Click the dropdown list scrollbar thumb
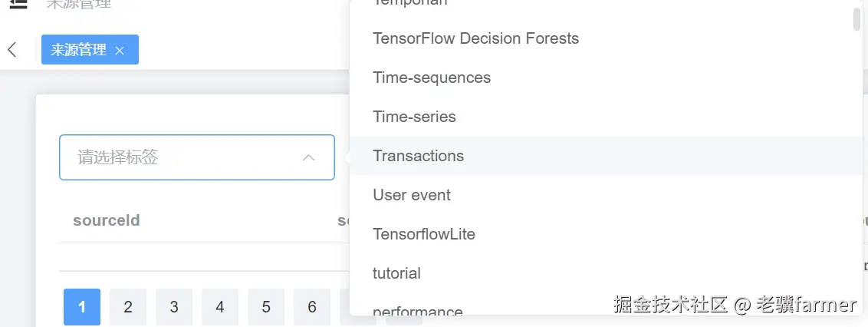Screen dimensions: 868x327 pos(857,17)
